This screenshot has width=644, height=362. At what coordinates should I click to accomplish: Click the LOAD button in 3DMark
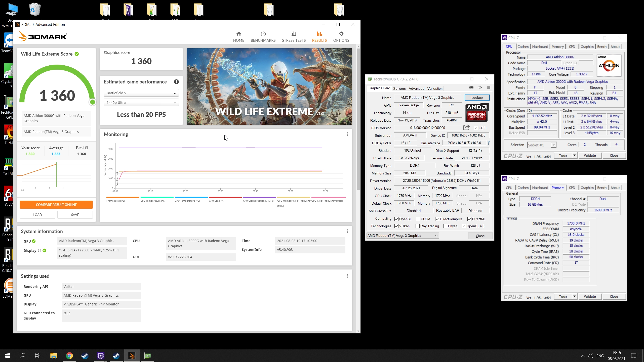tap(37, 215)
